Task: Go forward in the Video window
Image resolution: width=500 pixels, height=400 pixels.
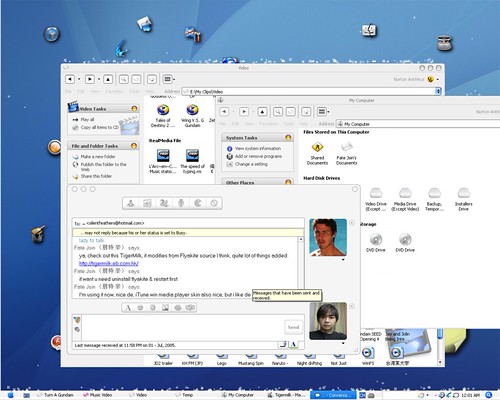Action: pos(90,79)
